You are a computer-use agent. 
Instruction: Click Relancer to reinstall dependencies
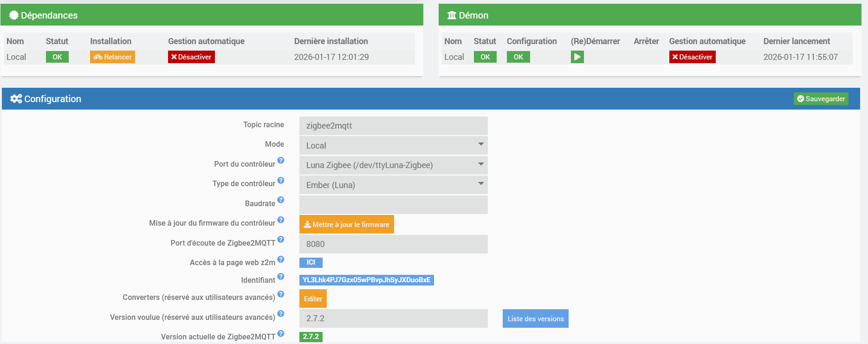point(112,57)
